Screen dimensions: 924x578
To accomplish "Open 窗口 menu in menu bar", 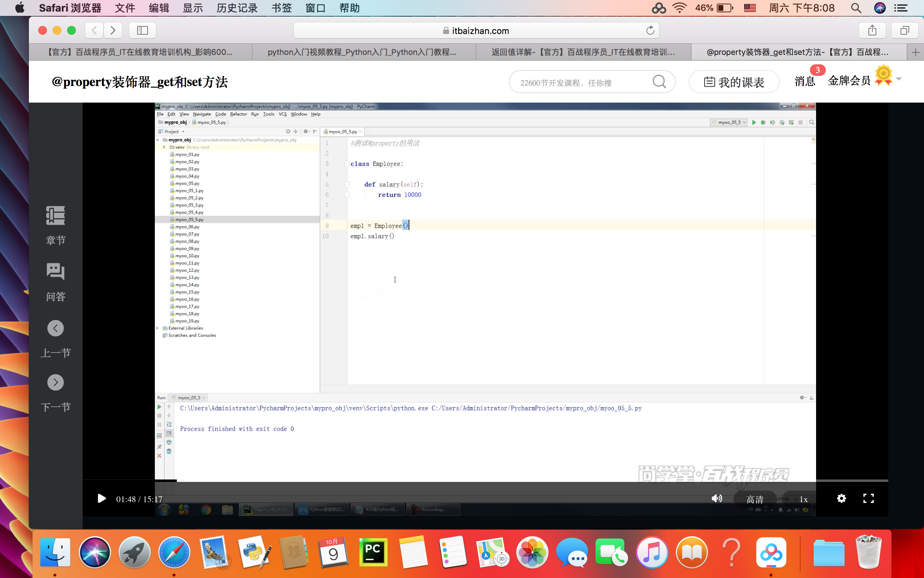I will click(315, 8).
